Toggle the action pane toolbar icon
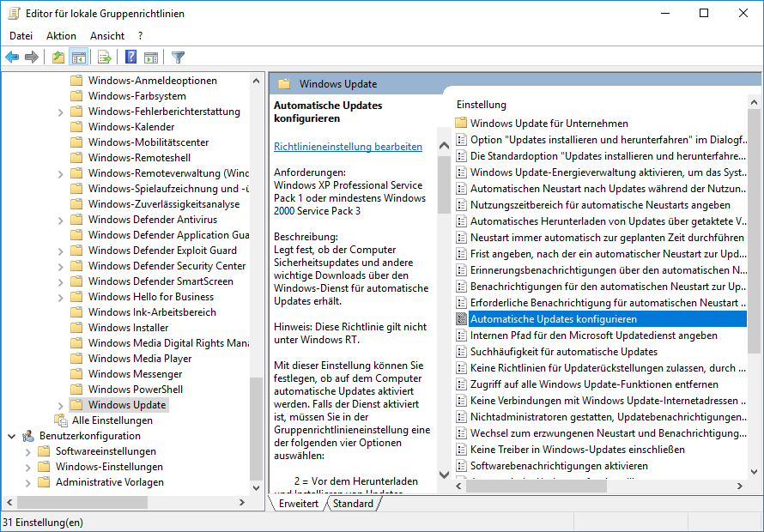764x532 pixels. coord(150,57)
